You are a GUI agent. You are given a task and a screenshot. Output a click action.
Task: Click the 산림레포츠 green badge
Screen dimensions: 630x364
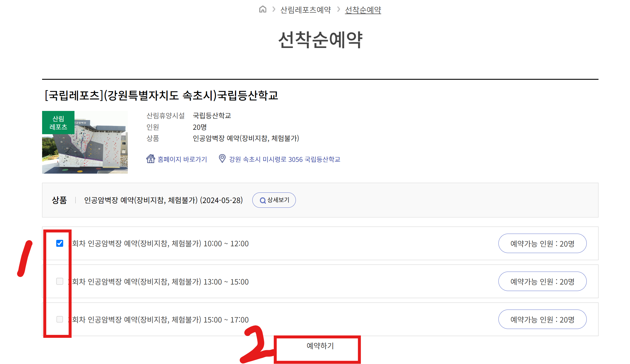(58, 123)
